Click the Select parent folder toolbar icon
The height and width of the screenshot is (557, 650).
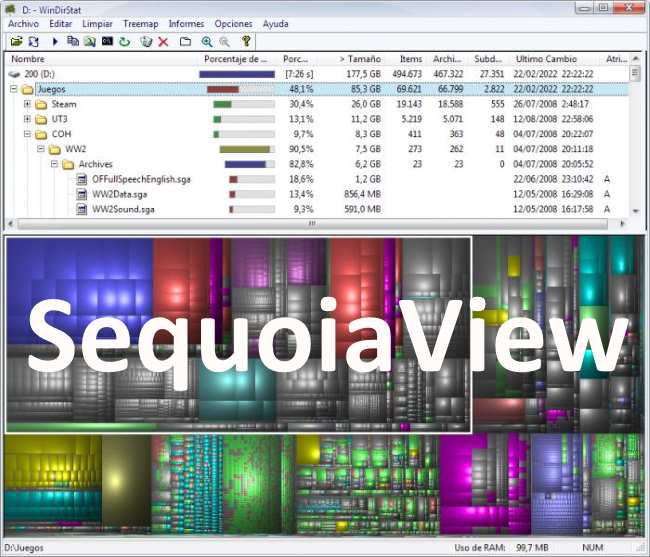185,41
